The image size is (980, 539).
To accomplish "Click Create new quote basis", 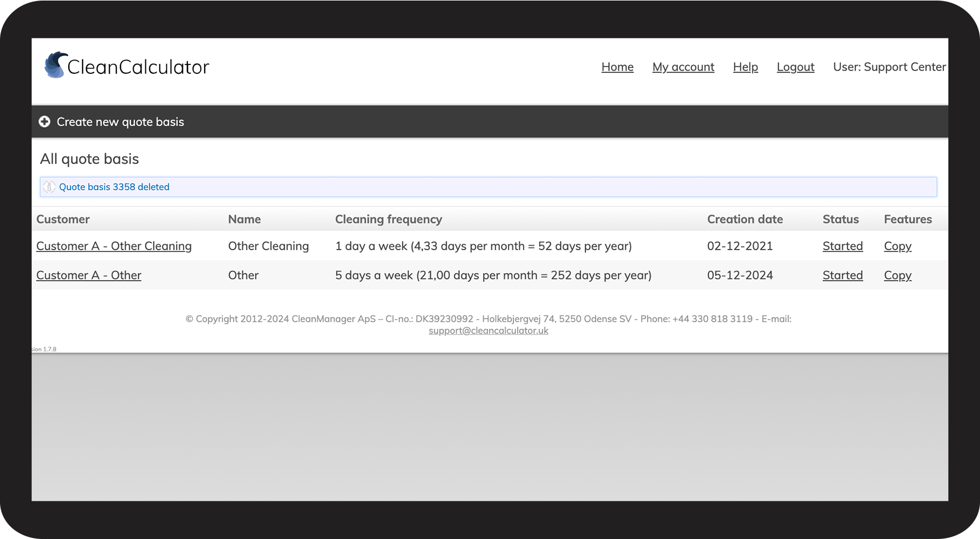I will pyautogui.click(x=120, y=122).
